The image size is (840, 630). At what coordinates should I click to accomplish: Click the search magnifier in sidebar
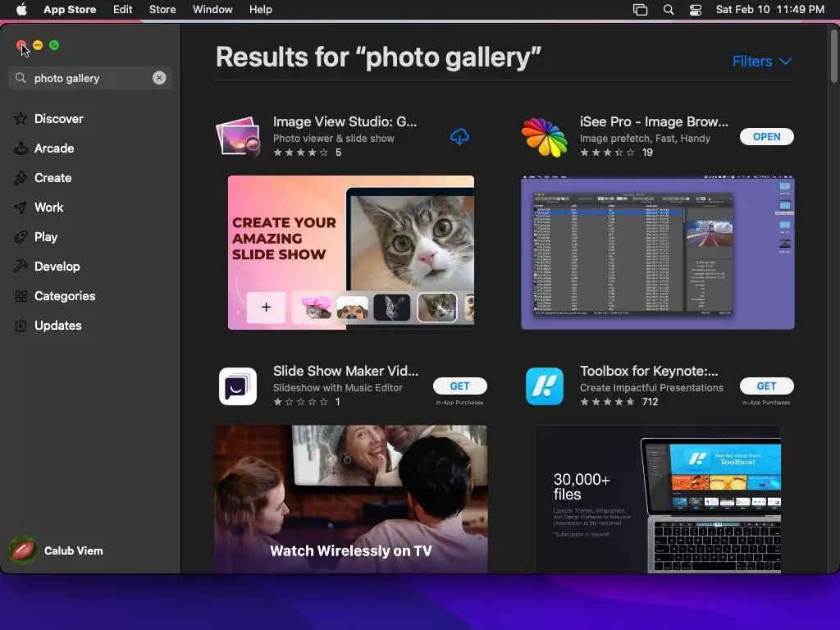(21, 78)
